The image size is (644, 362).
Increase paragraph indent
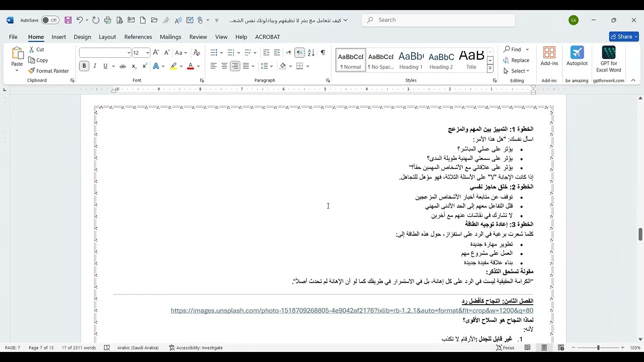(x=277, y=52)
